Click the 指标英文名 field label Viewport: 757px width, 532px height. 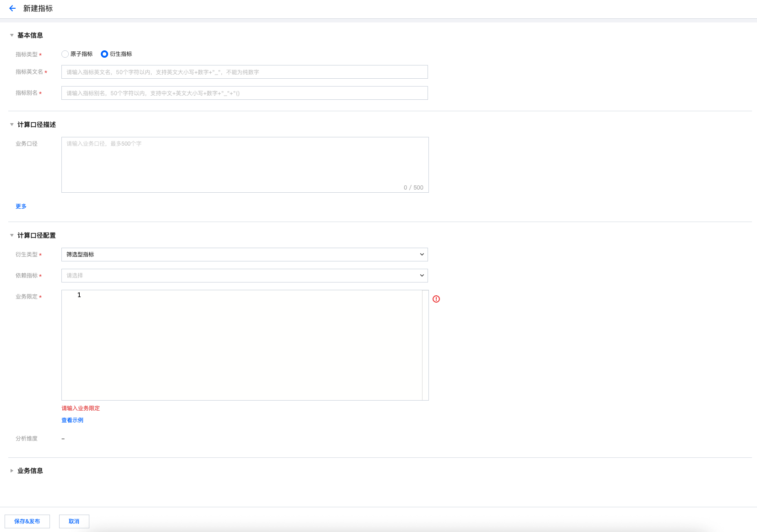click(29, 72)
